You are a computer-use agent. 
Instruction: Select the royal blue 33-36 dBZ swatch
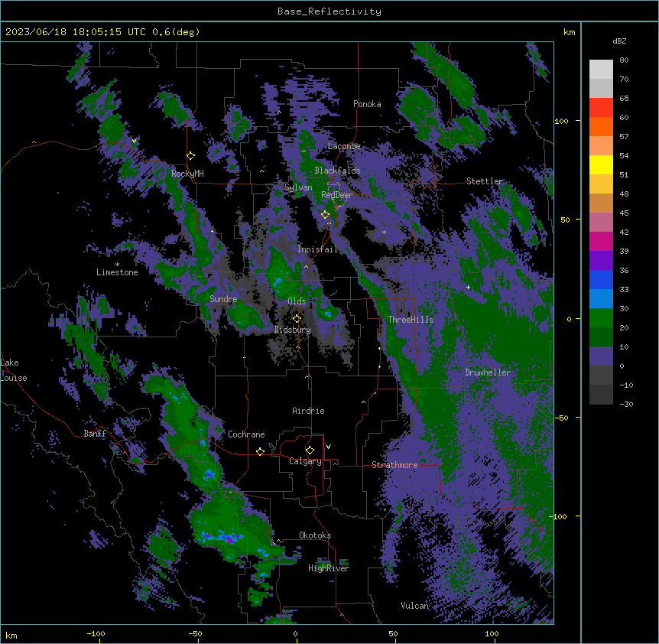pos(601,279)
